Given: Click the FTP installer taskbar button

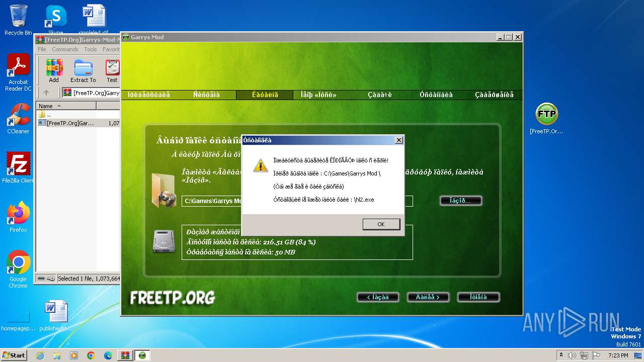Looking at the screenshot, I should pos(142,355).
